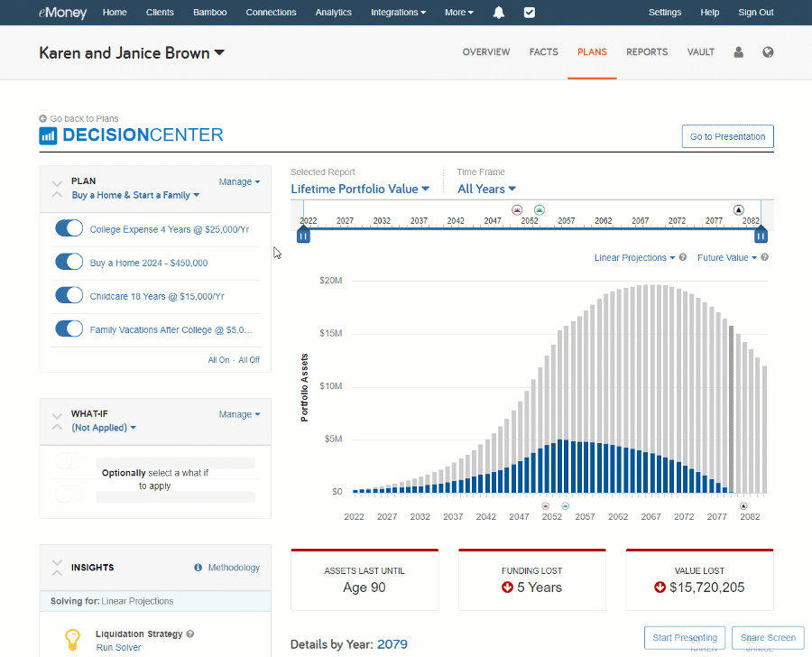
Task: Open the Integrations menu dropdown
Action: point(398,13)
